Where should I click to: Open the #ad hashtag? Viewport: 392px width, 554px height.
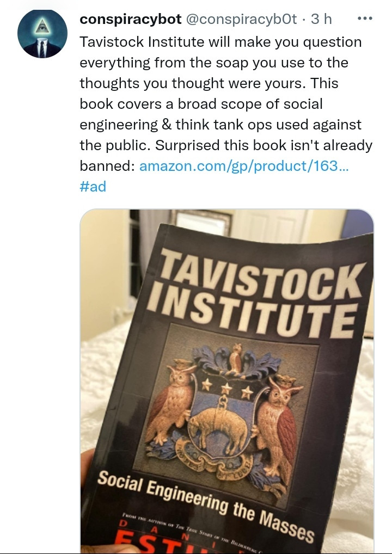pos(93,186)
